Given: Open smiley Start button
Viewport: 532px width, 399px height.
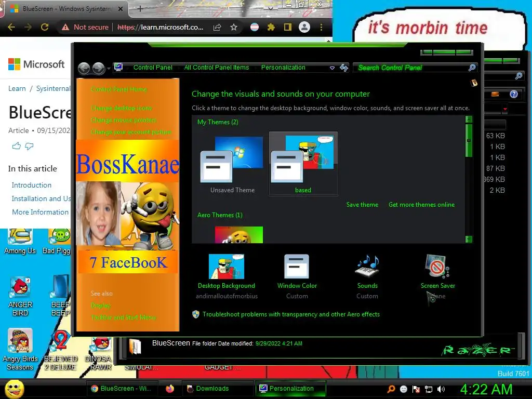Looking at the screenshot, I should tap(15, 389).
